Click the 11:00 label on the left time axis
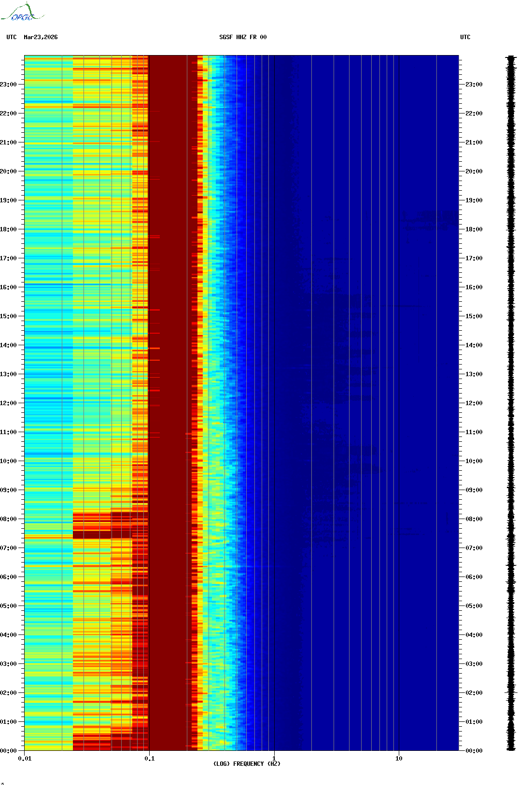 click(x=8, y=432)
